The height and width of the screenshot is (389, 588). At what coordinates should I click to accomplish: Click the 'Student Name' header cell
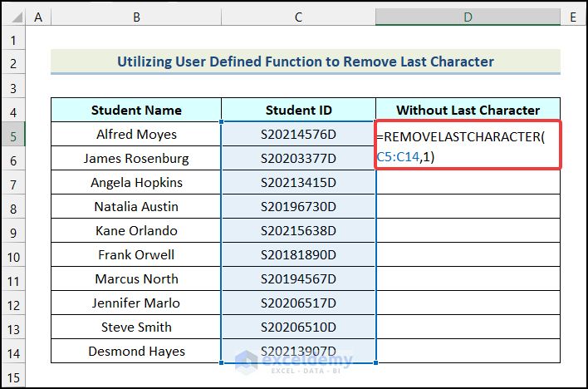[136, 110]
